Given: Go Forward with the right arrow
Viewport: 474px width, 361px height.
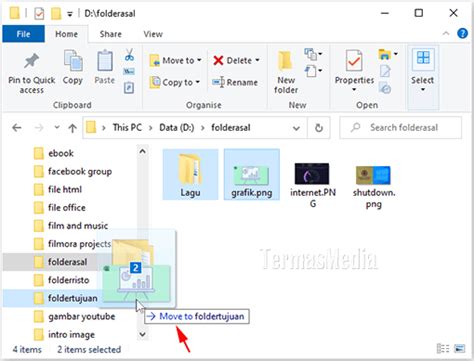Looking at the screenshot, I should click(39, 128).
